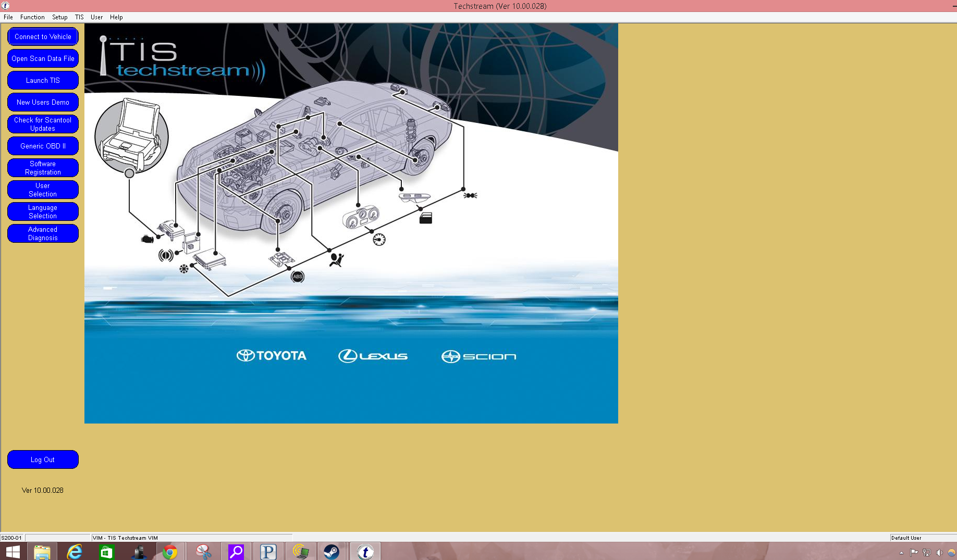
Task: Click the Techstream icon in the taskbar
Action: coord(365,552)
